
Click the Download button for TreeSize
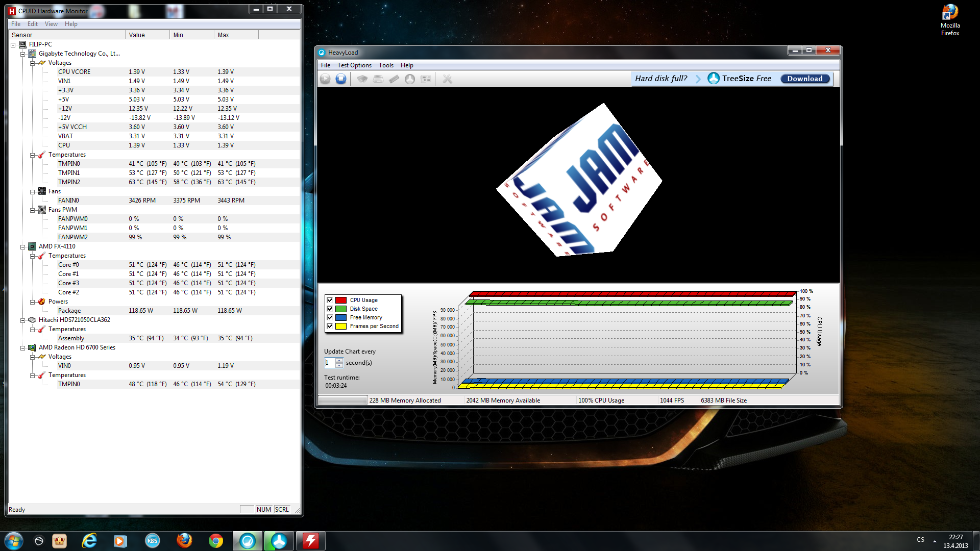[805, 79]
